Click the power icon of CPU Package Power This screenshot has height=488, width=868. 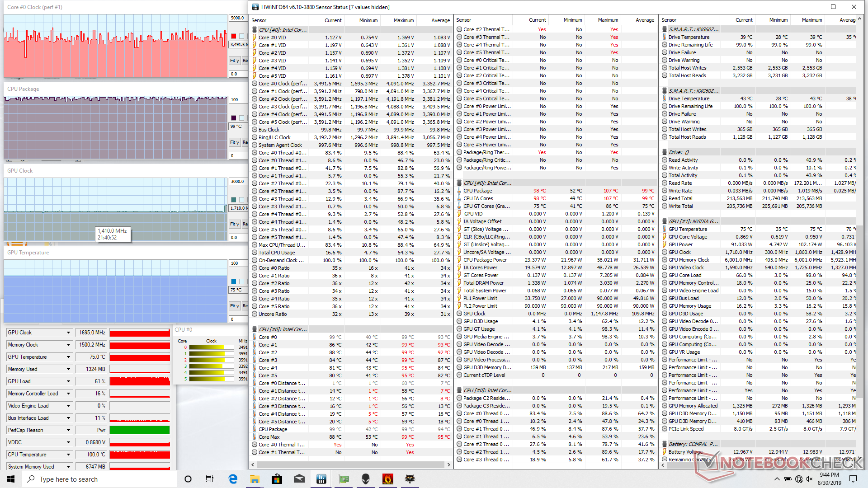click(x=459, y=260)
